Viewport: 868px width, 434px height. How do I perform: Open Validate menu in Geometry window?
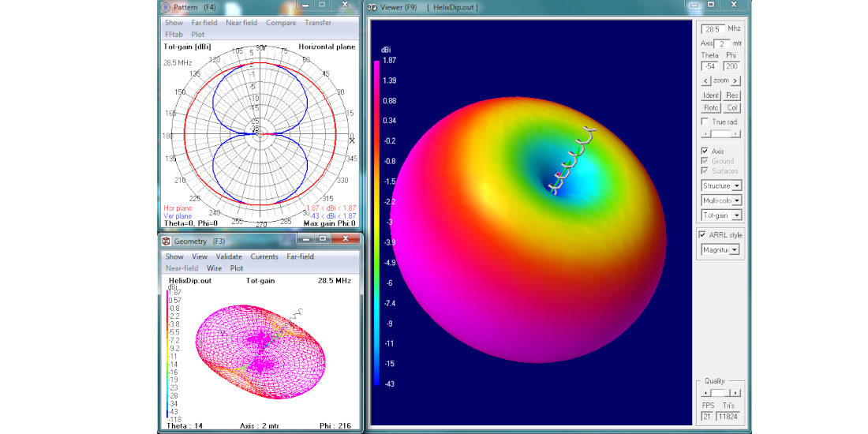point(229,257)
